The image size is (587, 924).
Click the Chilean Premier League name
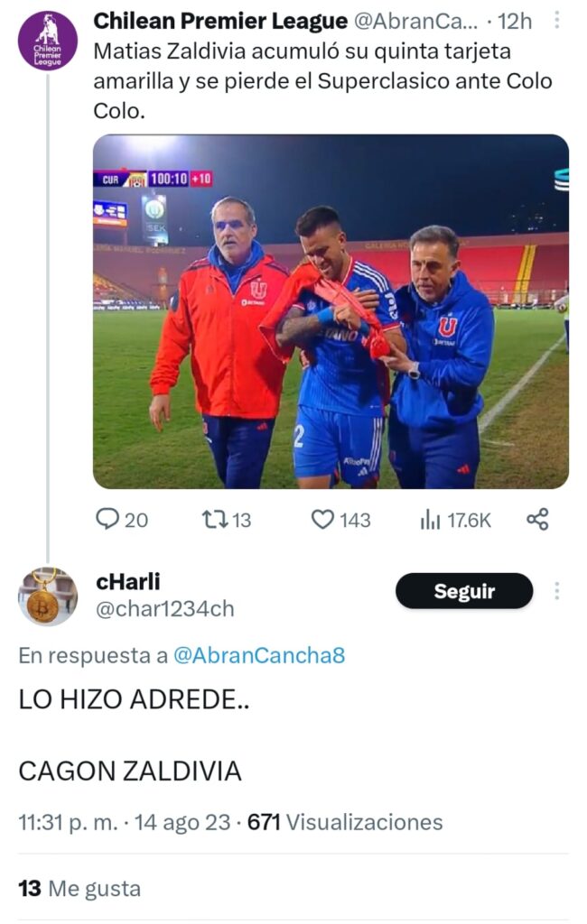tap(220, 22)
